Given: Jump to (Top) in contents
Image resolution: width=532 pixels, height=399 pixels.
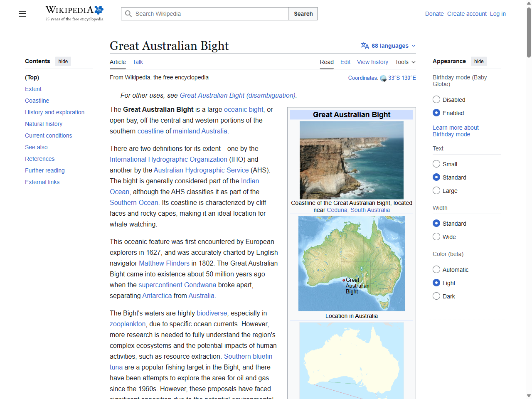Looking at the screenshot, I should point(32,77).
